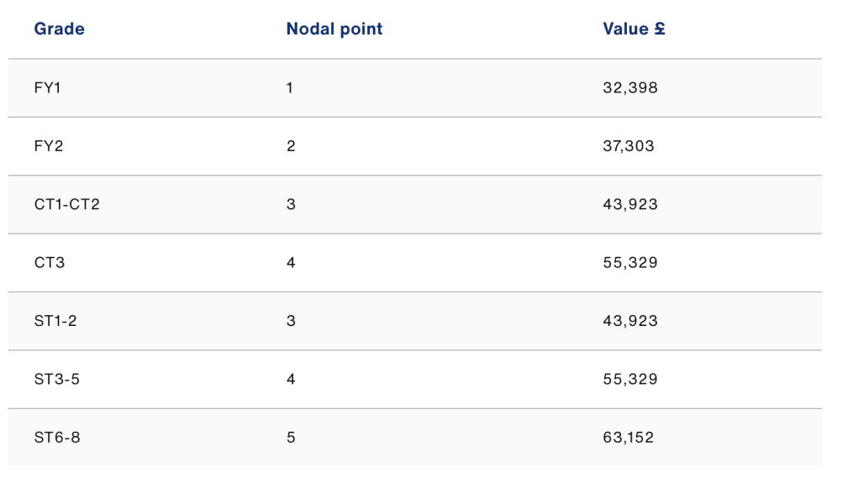858x504 pixels.
Task: Click the CT1-CT2 grade cell
Action: [x=66, y=204]
